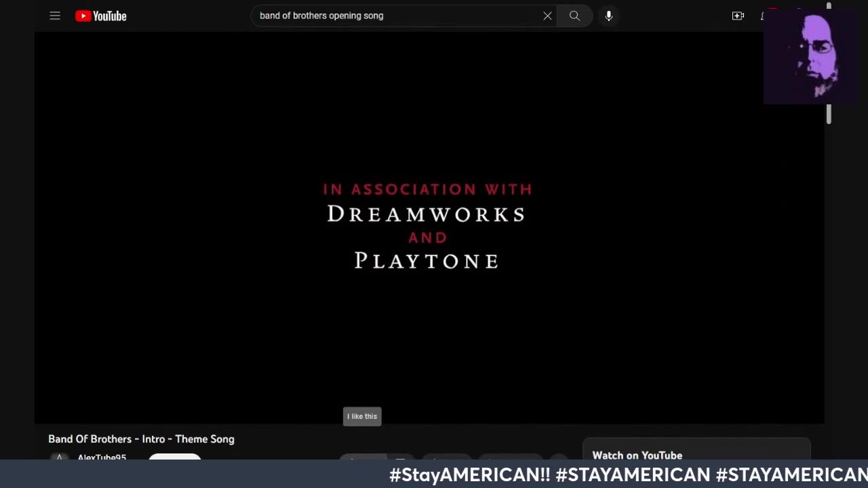Clear the search box with the X
The image size is (868, 488).
tap(547, 16)
